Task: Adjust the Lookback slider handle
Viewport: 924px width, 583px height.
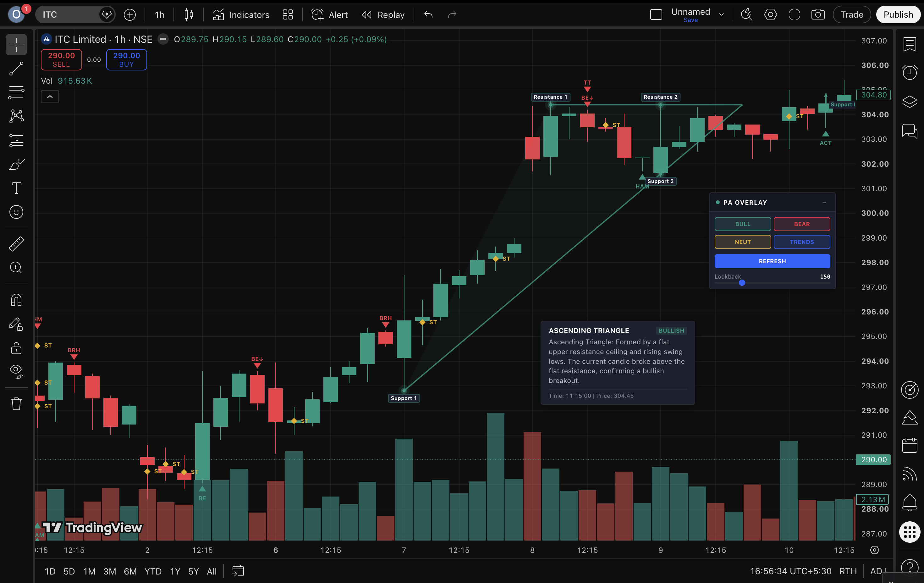Action: [x=742, y=283]
